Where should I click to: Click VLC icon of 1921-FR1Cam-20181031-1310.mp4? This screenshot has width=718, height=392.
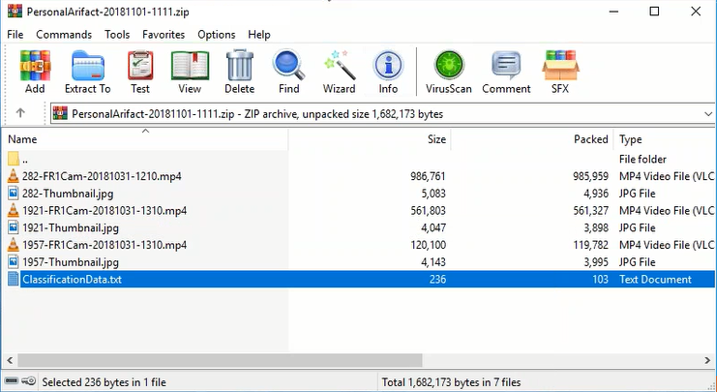click(13, 211)
